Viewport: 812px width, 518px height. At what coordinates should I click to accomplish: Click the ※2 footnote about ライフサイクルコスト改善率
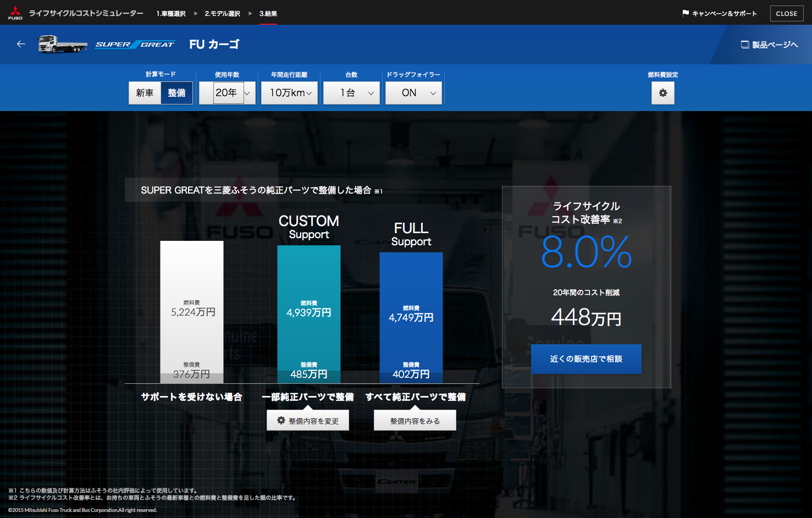click(x=153, y=498)
